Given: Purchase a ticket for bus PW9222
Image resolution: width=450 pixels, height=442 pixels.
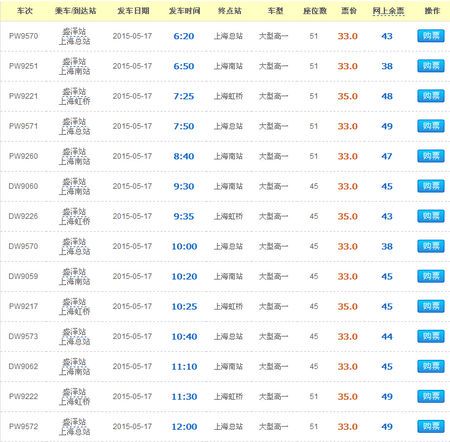Looking at the screenshot, I should point(431,396).
